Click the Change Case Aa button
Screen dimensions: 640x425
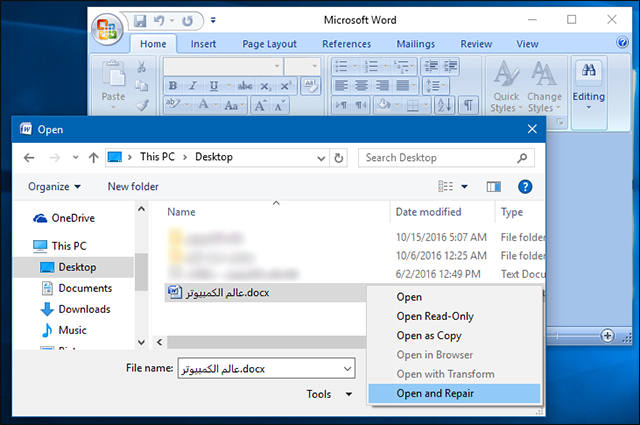click(x=234, y=105)
